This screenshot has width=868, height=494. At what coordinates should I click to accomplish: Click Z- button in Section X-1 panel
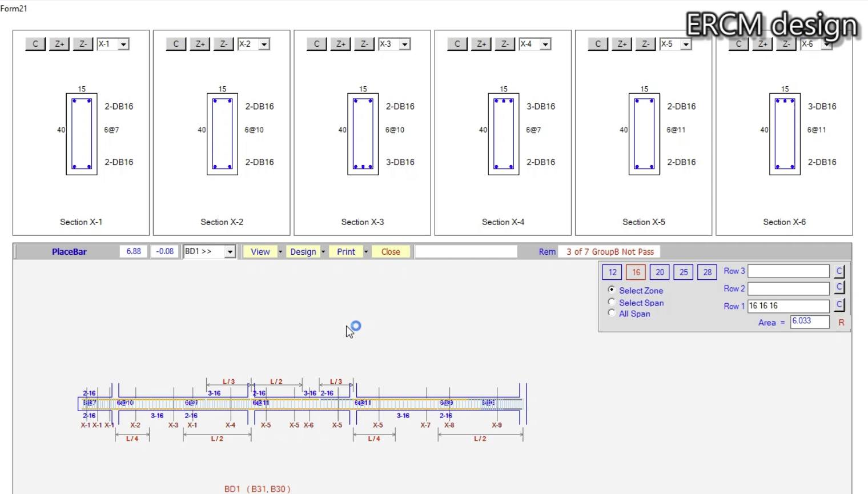(83, 44)
